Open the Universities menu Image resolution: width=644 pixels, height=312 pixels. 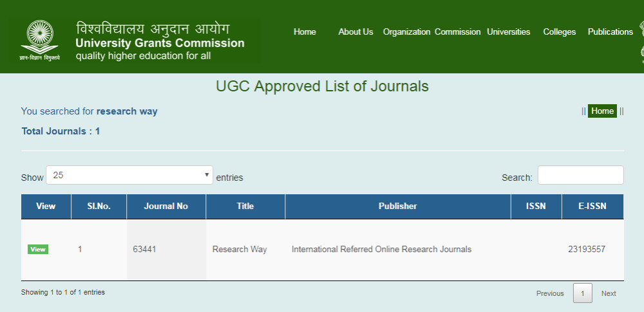509,32
